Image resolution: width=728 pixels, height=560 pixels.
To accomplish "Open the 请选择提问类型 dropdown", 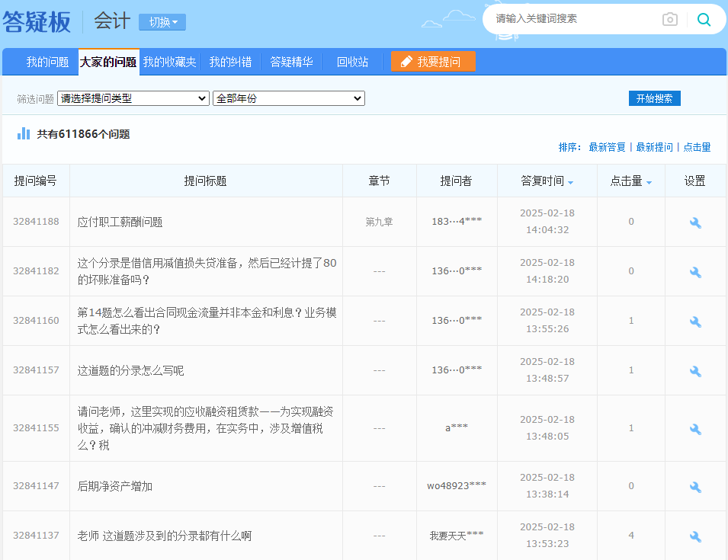I will click(x=133, y=98).
